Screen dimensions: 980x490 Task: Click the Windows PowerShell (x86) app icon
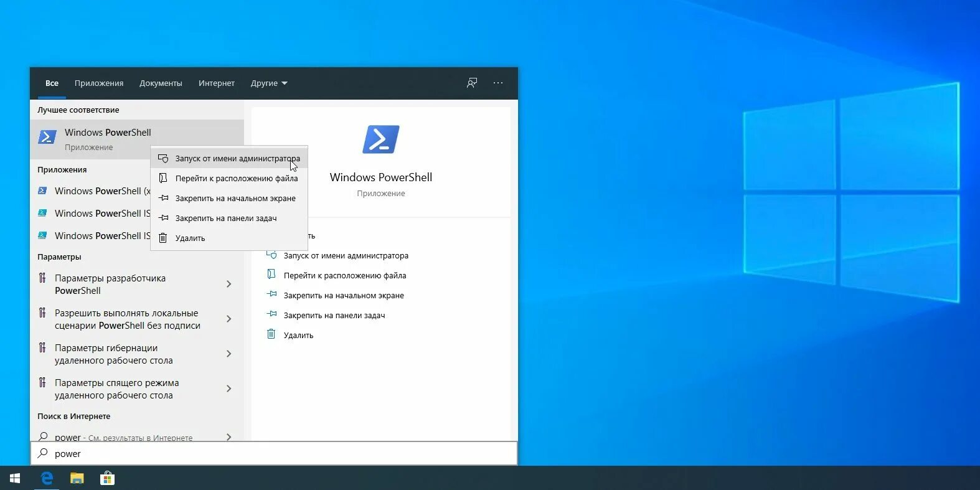[x=42, y=191]
